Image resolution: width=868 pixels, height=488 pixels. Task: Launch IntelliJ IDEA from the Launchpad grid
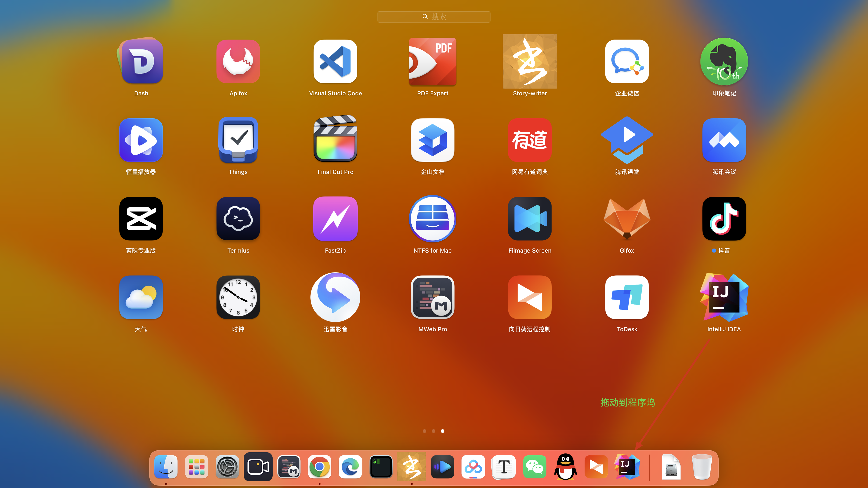pyautogui.click(x=724, y=297)
